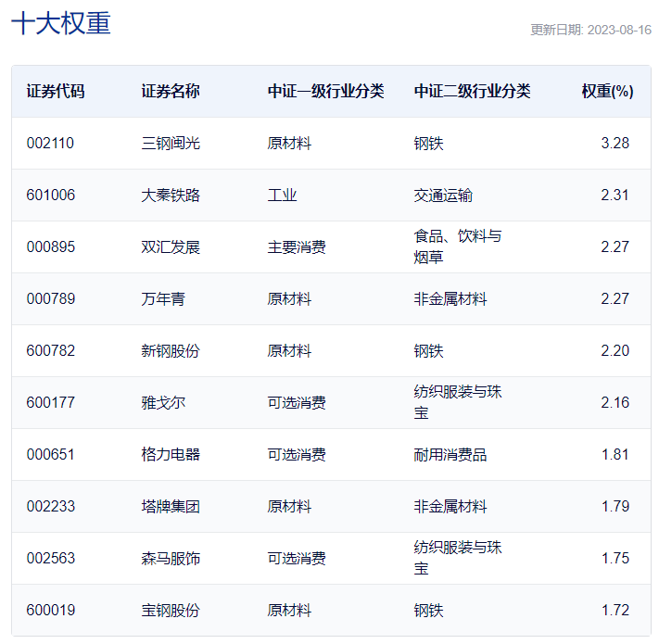Viewport: 659px width, 644px height.
Task: Click the 中证一级行业分类 column header
Action: 325,91
